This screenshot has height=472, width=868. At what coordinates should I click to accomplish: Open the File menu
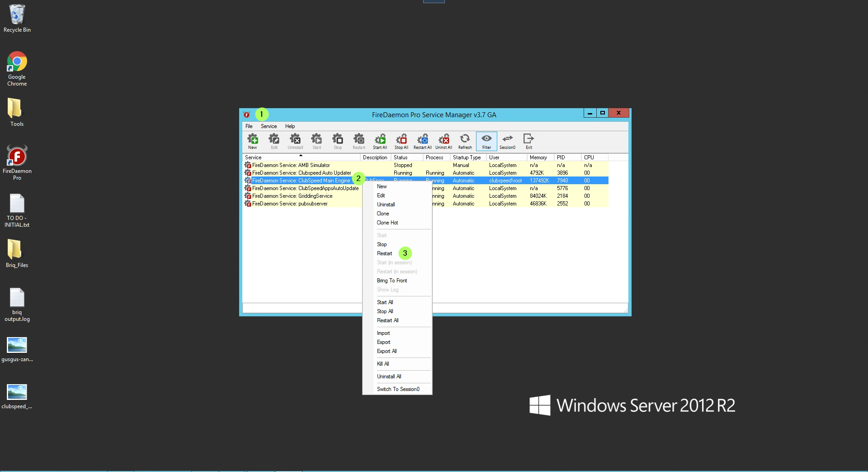click(x=249, y=126)
